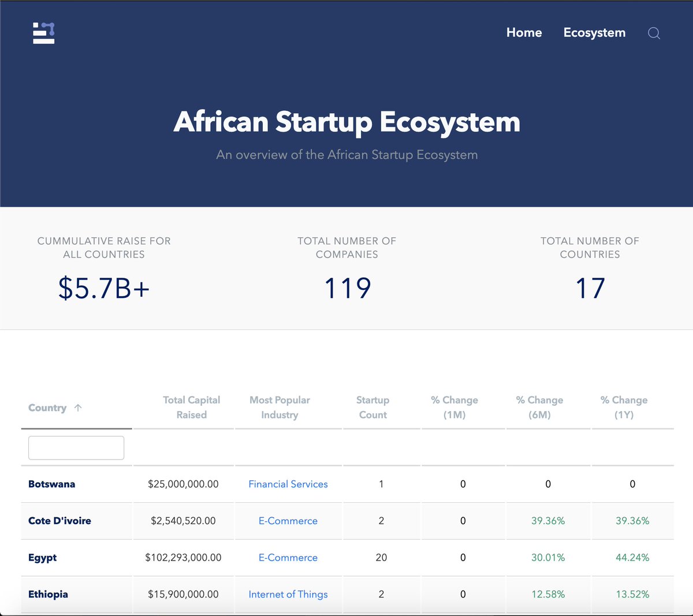Open the search magnifier icon
Screen dimensions: 693x616
click(654, 33)
